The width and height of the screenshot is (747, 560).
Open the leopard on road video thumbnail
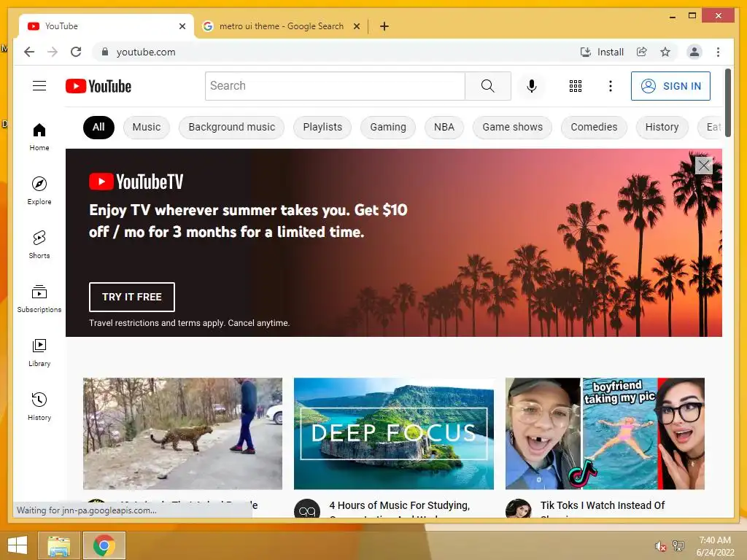(182, 433)
